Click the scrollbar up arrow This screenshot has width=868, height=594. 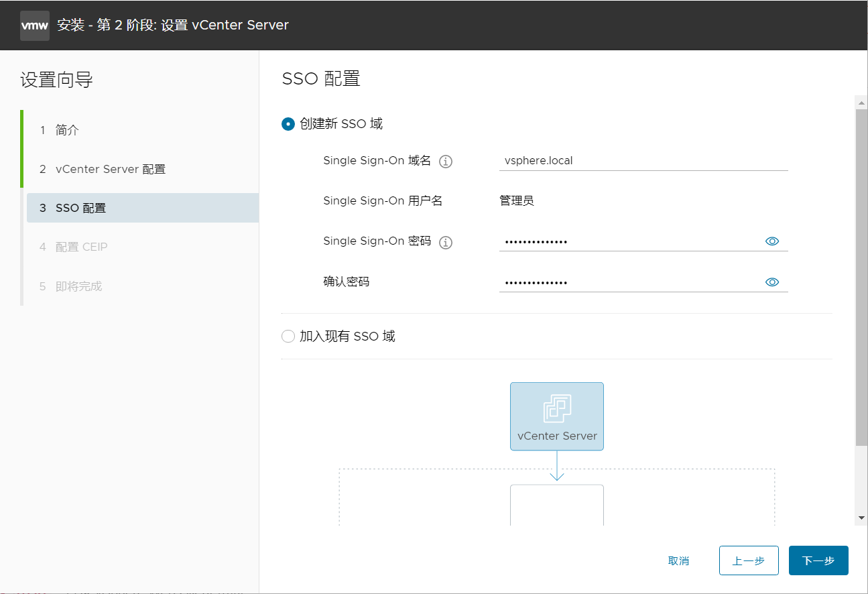[862, 101]
